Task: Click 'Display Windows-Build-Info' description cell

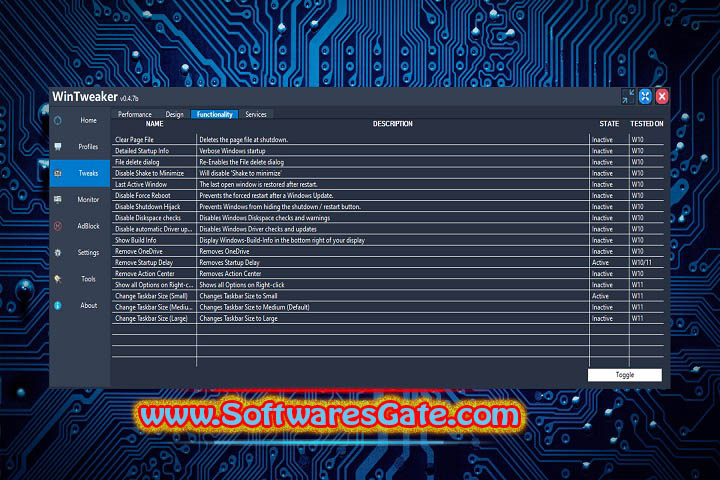Action: (x=282, y=240)
